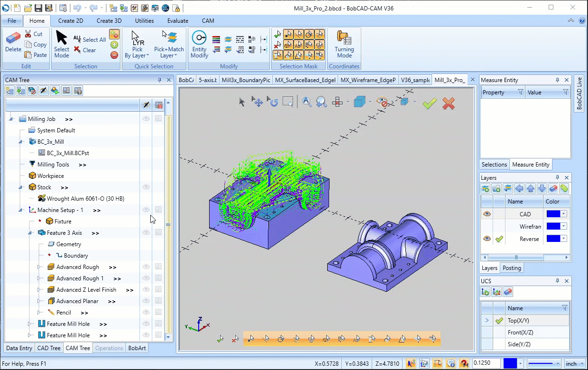
Task: Switch to the Selections tab
Action: click(494, 165)
